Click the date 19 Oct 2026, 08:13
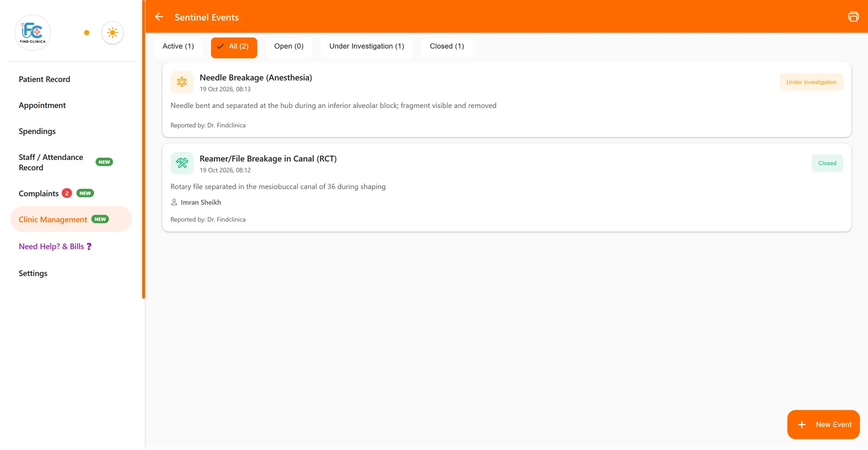The image size is (868, 450). pyautogui.click(x=225, y=89)
